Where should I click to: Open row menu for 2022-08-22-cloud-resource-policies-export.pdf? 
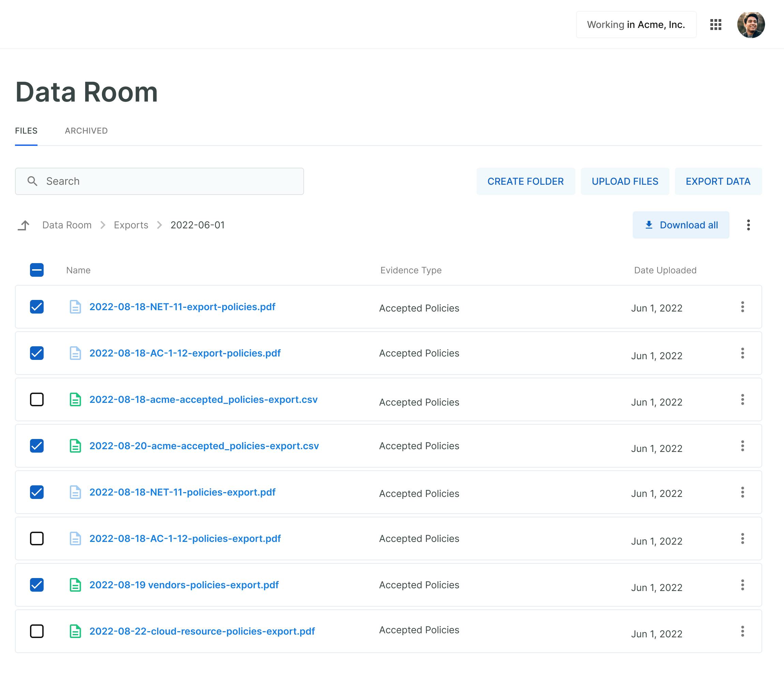click(x=742, y=631)
